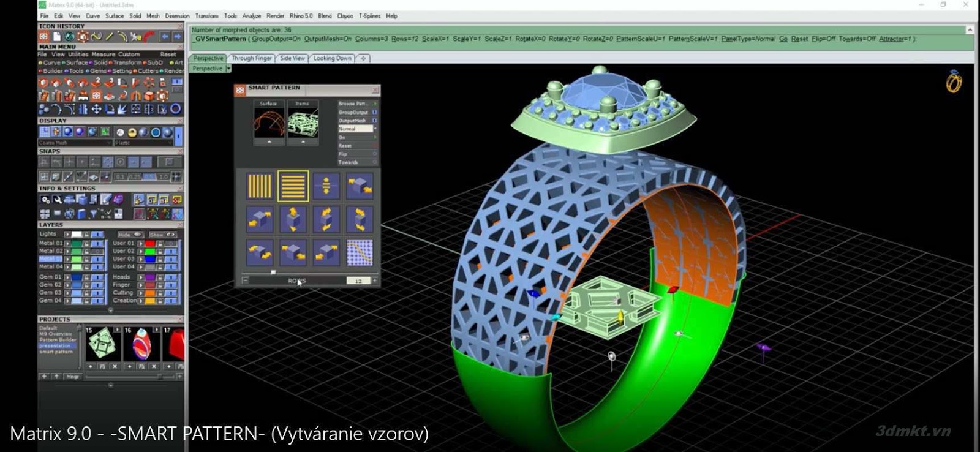
Task: Click the blue shaded sphere icon in Display
Action: (x=68, y=132)
